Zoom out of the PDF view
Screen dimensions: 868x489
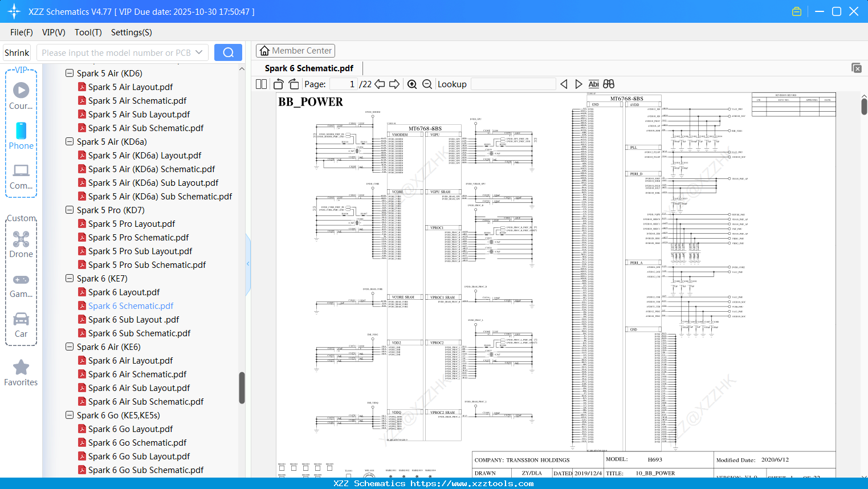click(426, 84)
